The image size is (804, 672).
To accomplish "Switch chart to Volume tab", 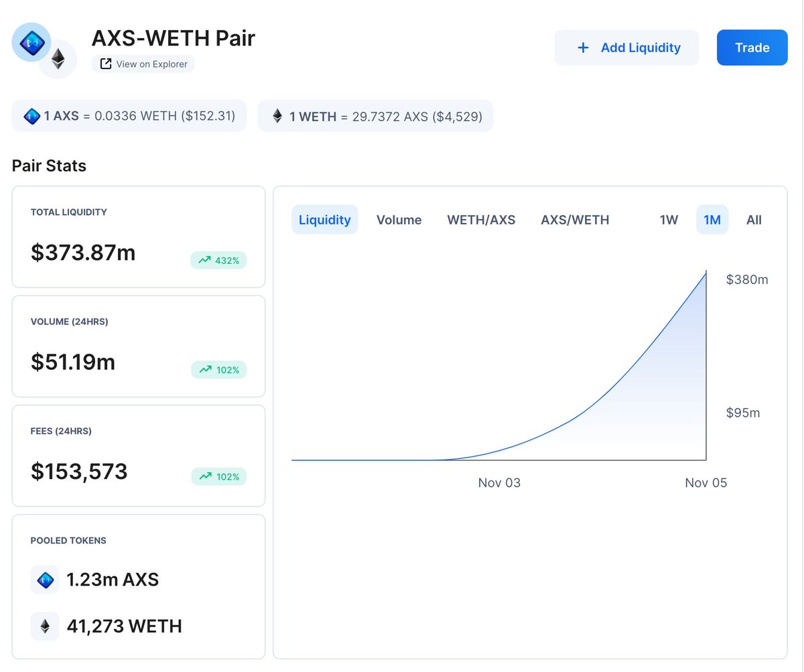I will (x=399, y=220).
